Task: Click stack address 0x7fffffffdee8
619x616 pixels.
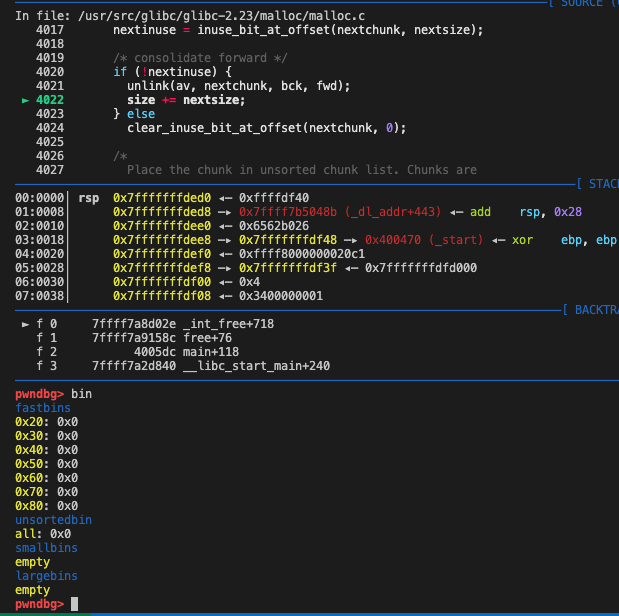Action: point(162,240)
